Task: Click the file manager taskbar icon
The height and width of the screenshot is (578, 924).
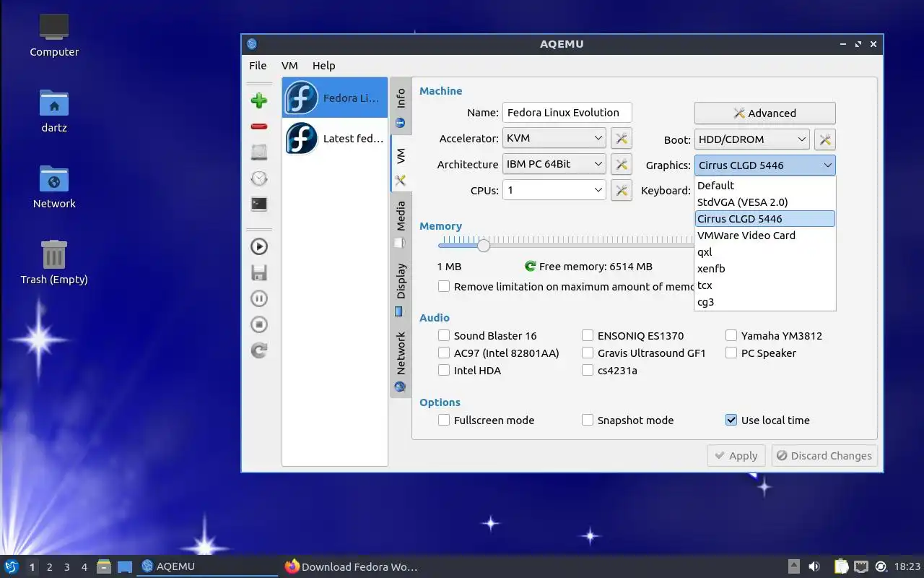Action: 104,566
